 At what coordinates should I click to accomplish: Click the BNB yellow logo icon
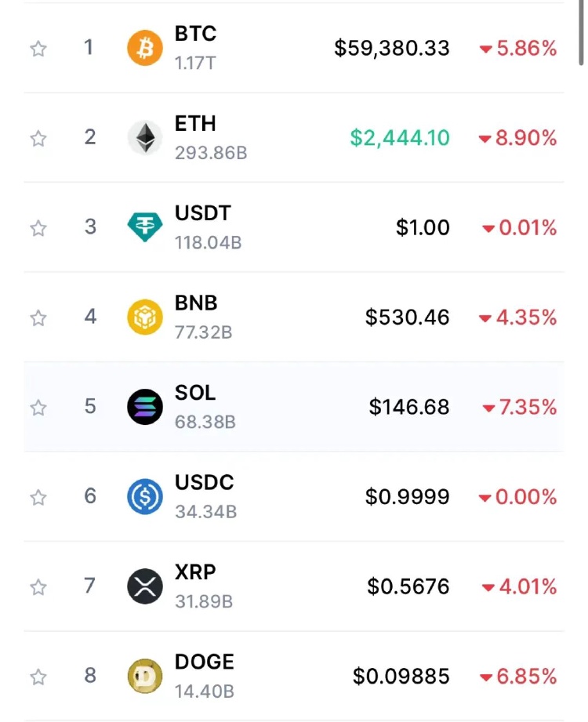(144, 317)
